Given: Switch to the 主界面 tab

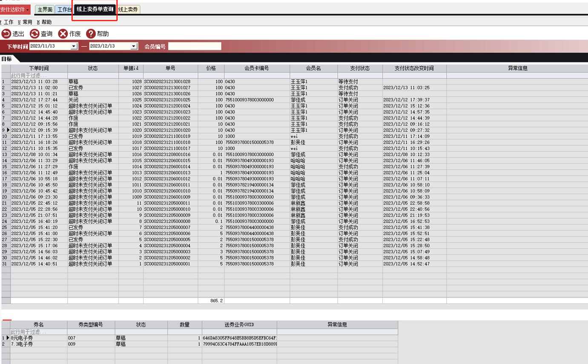Looking at the screenshot, I should tap(45, 9).
